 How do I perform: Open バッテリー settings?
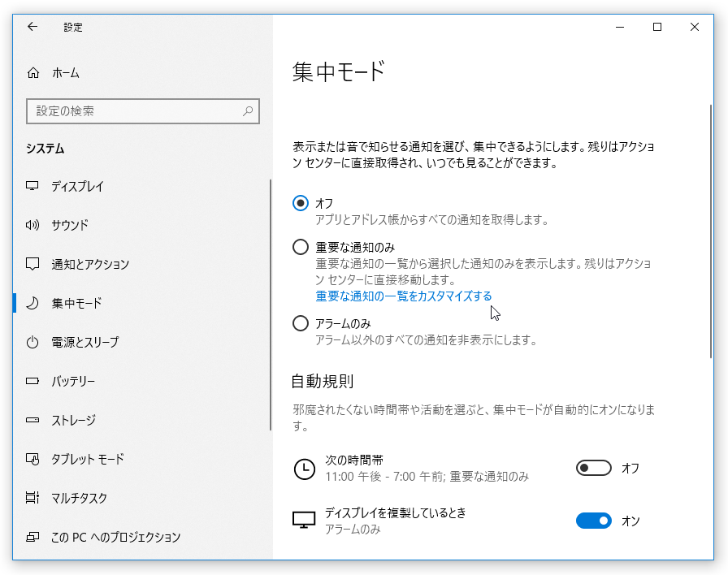coord(141,381)
